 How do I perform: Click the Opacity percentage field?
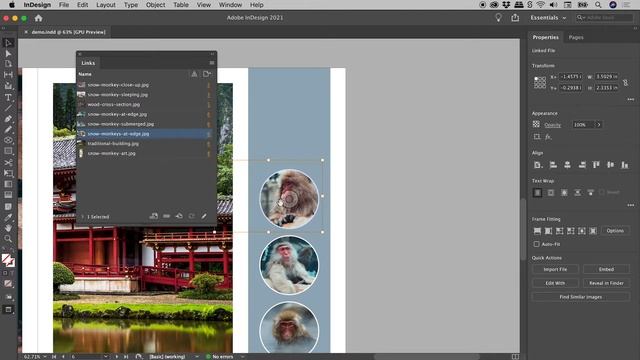pyautogui.click(x=583, y=124)
